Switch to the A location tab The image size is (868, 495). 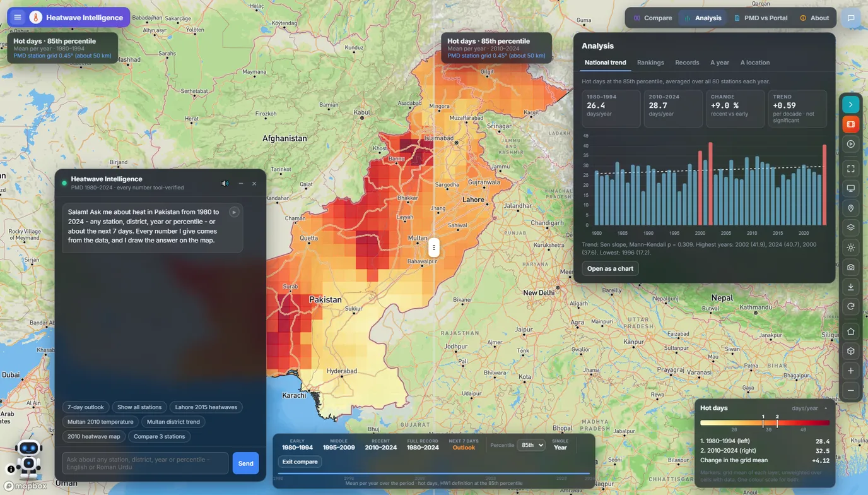(x=754, y=63)
